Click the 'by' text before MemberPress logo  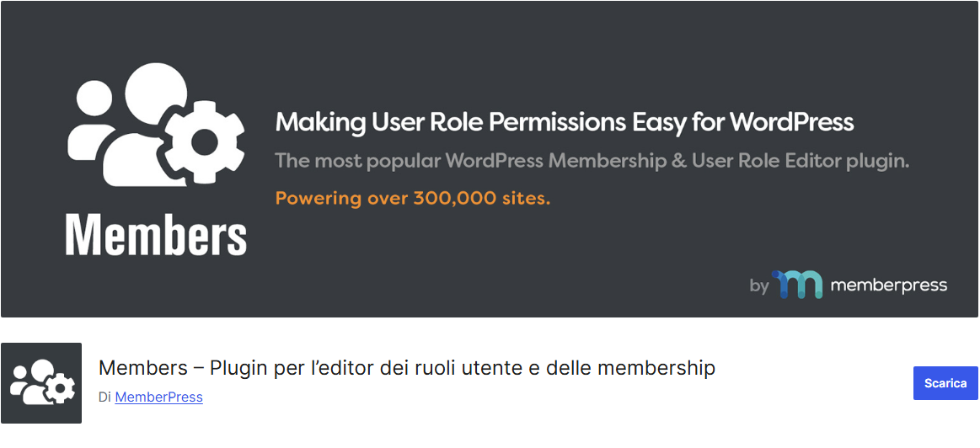coord(759,286)
